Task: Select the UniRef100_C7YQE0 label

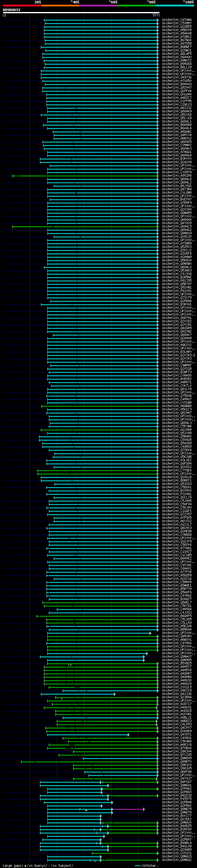Action: [x=177, y=471]
